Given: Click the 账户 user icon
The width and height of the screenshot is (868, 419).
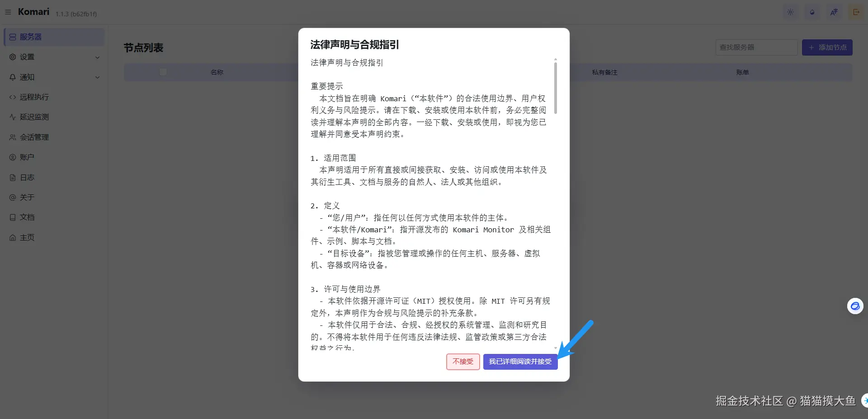Looking at the screenshot, I should point(13,157).
